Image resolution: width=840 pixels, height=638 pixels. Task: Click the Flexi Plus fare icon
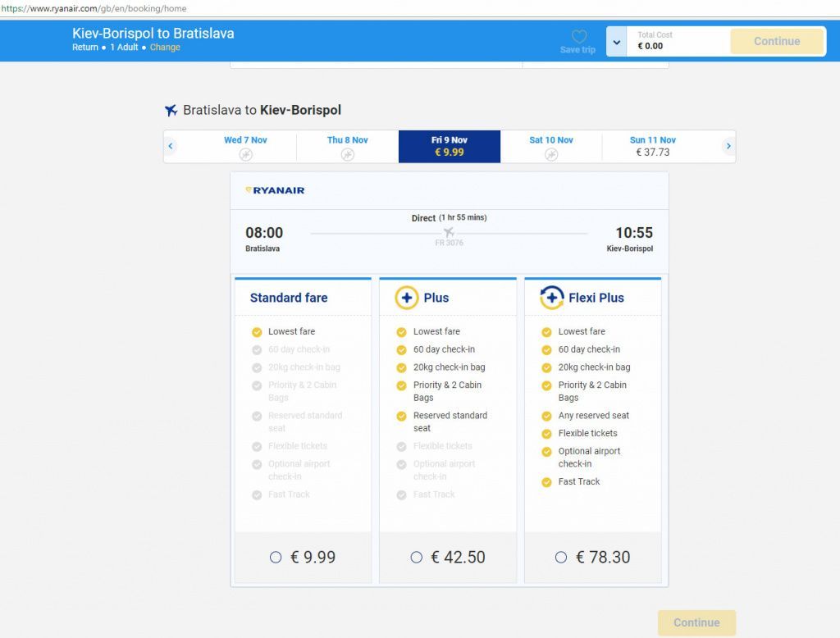pos(552,298)
